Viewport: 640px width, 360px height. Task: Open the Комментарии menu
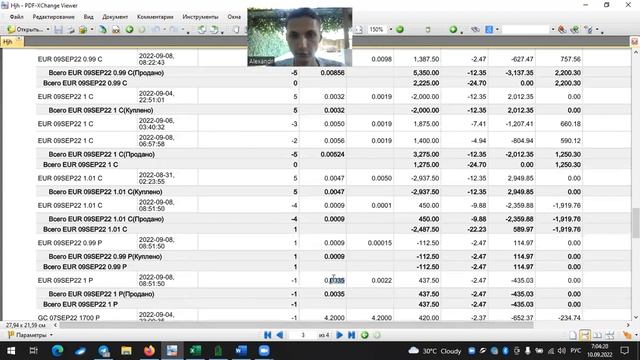155,17
